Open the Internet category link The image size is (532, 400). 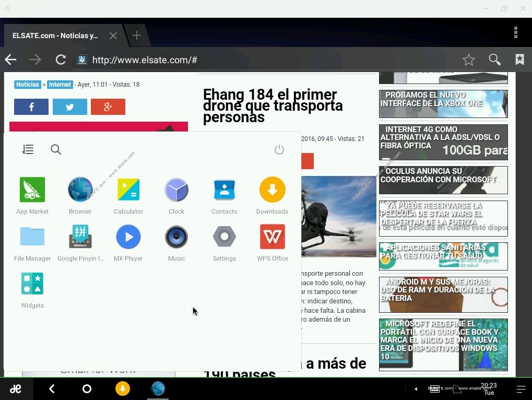point(60,85)
